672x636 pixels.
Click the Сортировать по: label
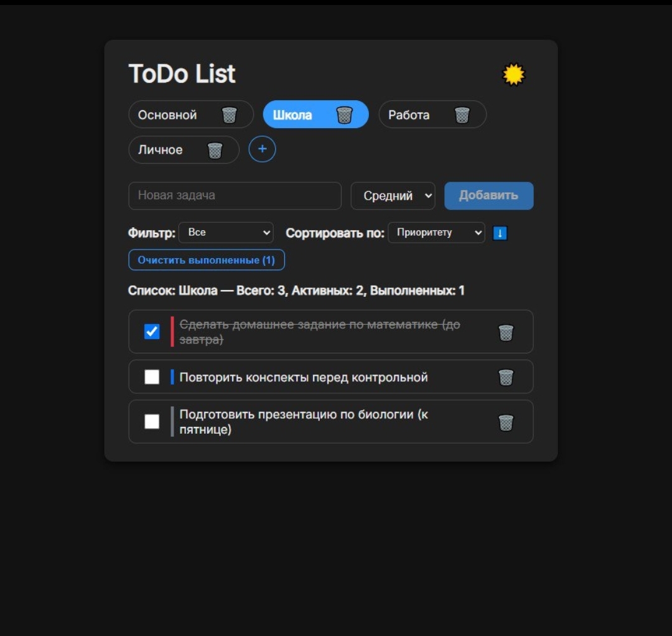(x=335, y=233)
